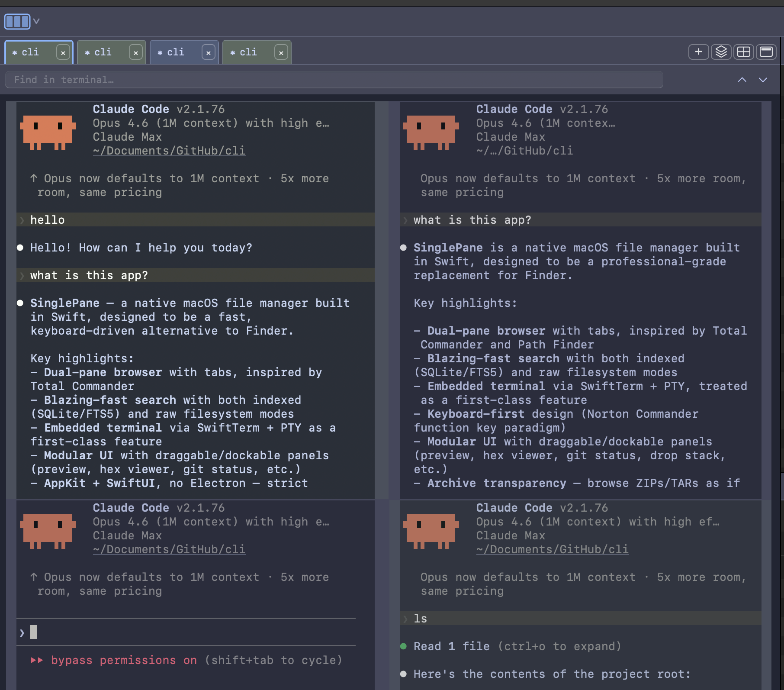Click the find-previous up chevron
Image resolution: width=784 pixels, height=690 pixels.
743,80
